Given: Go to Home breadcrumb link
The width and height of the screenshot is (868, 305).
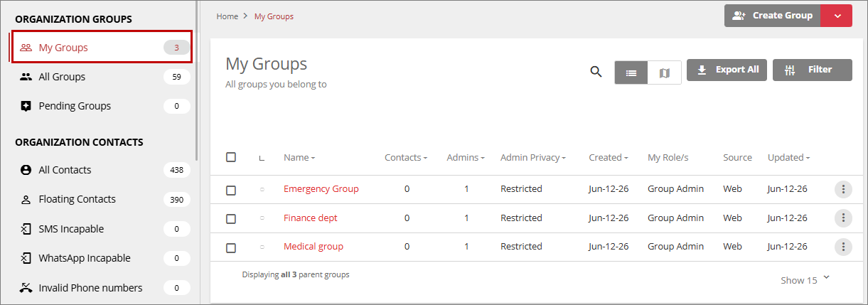Looking at the screenshot, I should pos(227,16).
